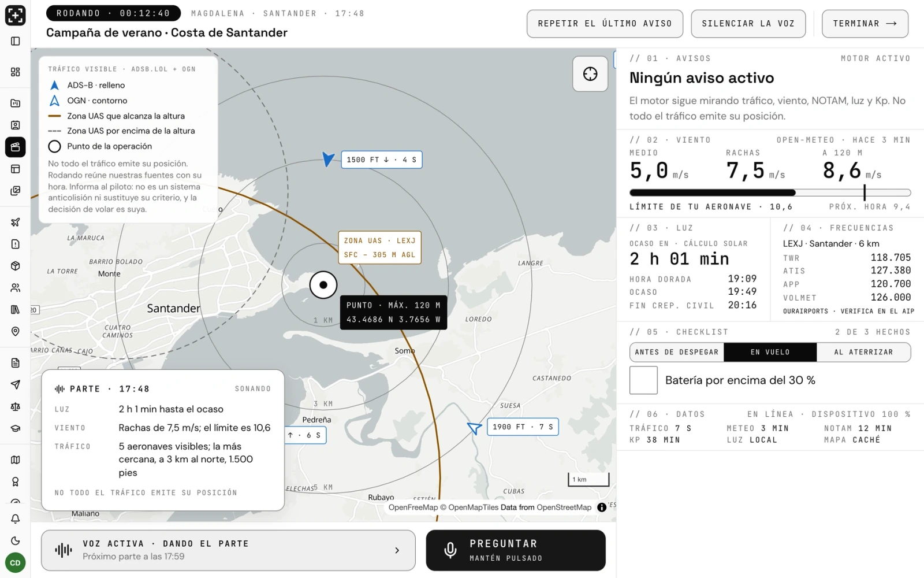
Task: Click the wind speed limit bar
Action: [770, 192]
